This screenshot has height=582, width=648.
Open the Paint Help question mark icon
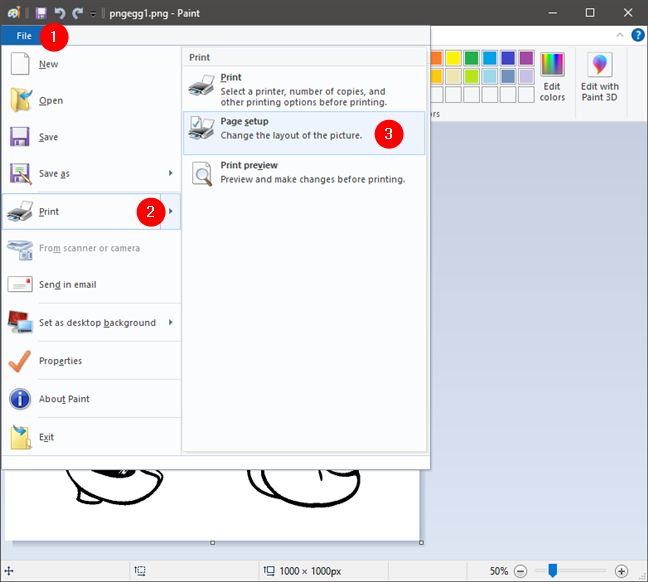click(637, 35)
